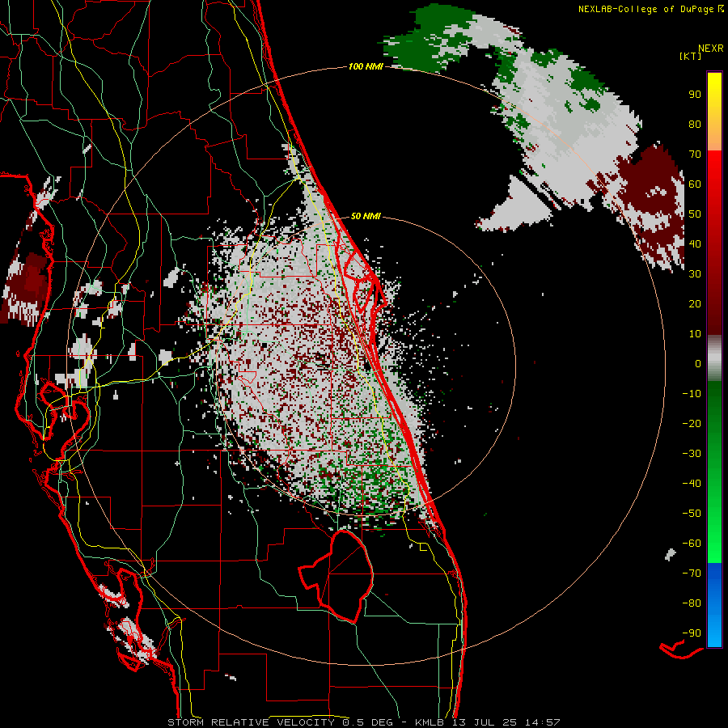This screenshot has height=728, width=728.
Task: Click the -30 value on the velocity scale
Action: tap(692, 454)
